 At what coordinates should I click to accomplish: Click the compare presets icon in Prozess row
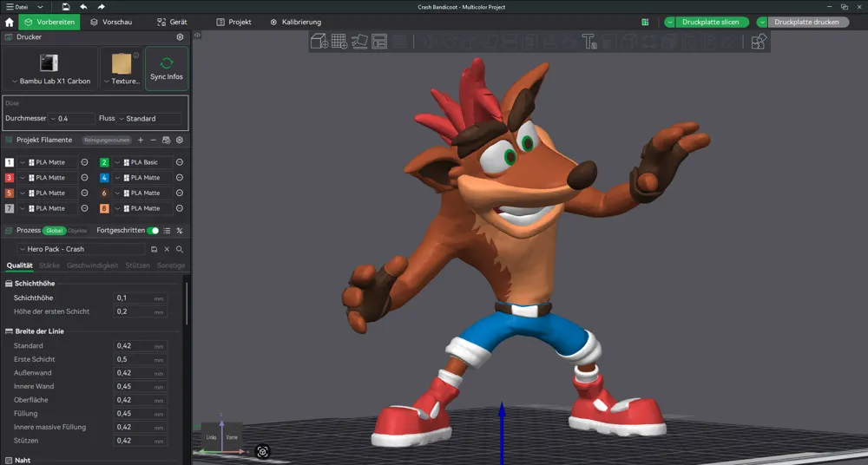click(180, 230)
